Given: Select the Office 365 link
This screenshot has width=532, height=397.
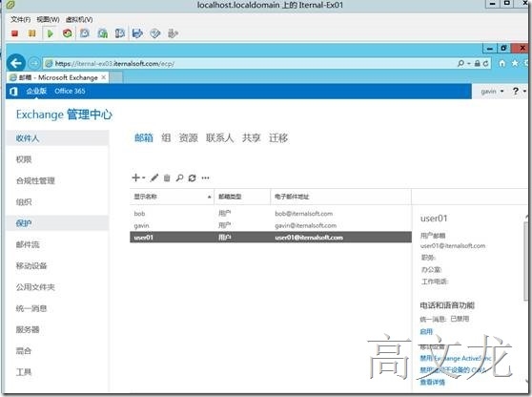Looking at the screenshot, I should pyautogui.click(x=70, y=91).
